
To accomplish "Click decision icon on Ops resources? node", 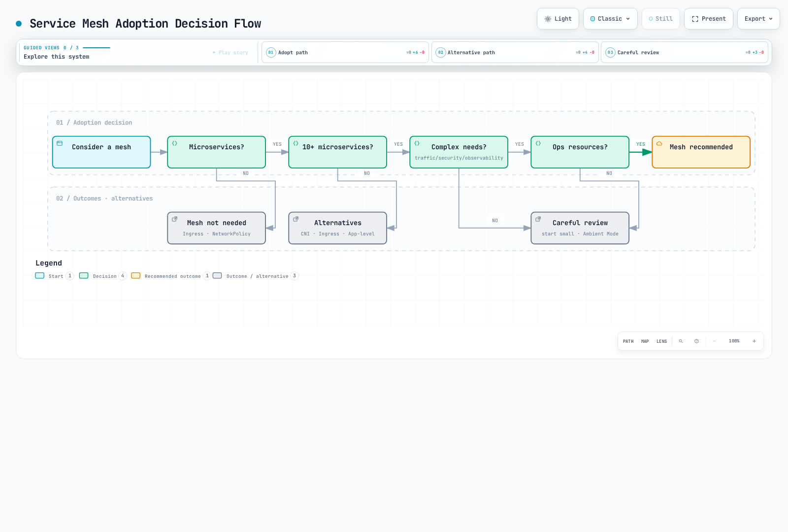I will (538, 143).
